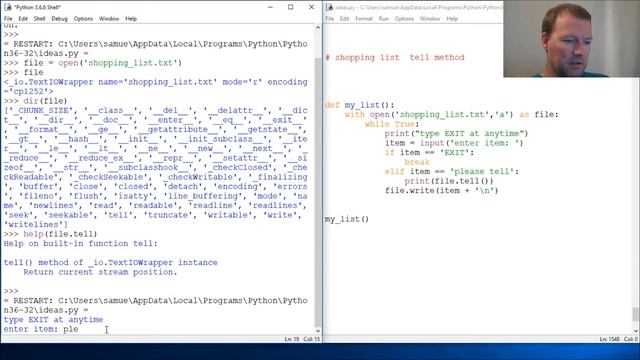Open Edit menu in Python Shell window
Image resolution: width=640 pixels, height=360 pixels.
(23, 19)
